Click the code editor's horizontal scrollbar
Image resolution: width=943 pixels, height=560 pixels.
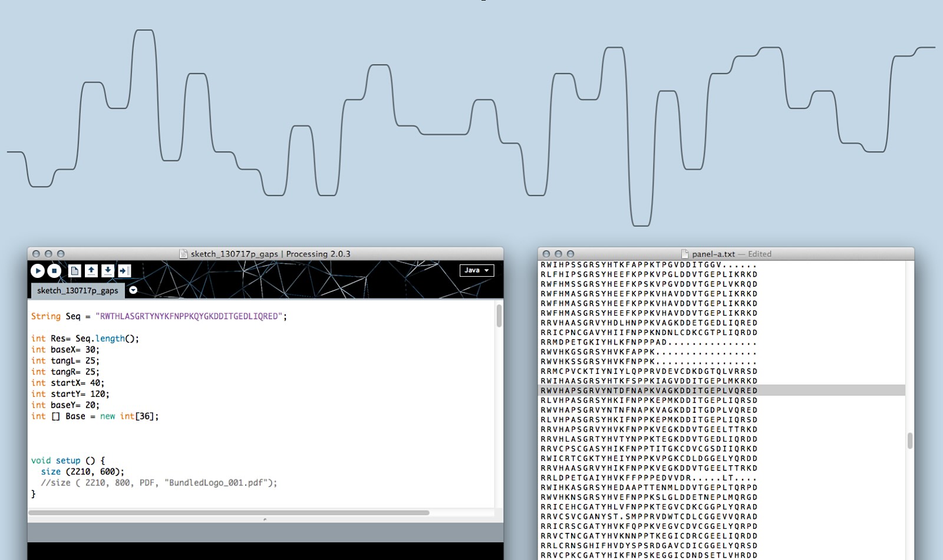tap(229, 513)
